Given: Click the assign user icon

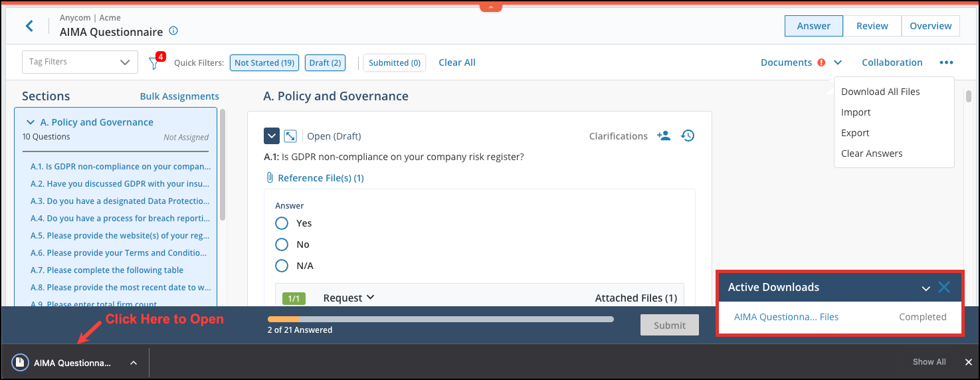Looking at the screenshot, I should (663, 136).
